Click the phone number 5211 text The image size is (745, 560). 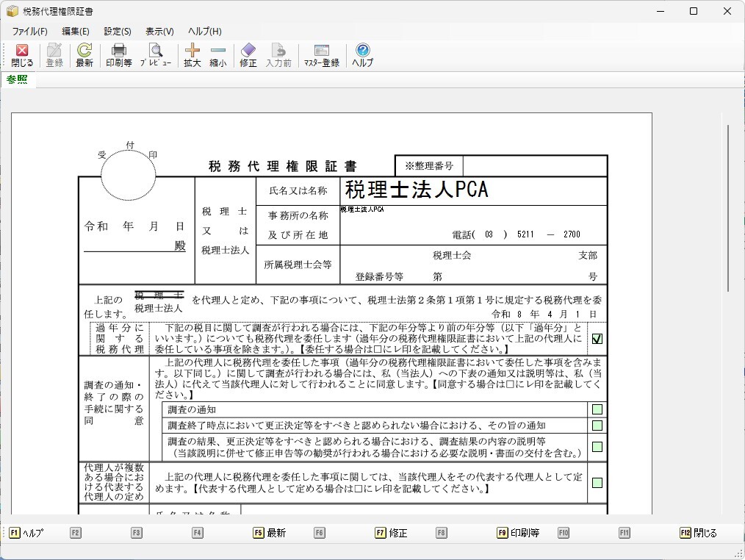[525, 234]
